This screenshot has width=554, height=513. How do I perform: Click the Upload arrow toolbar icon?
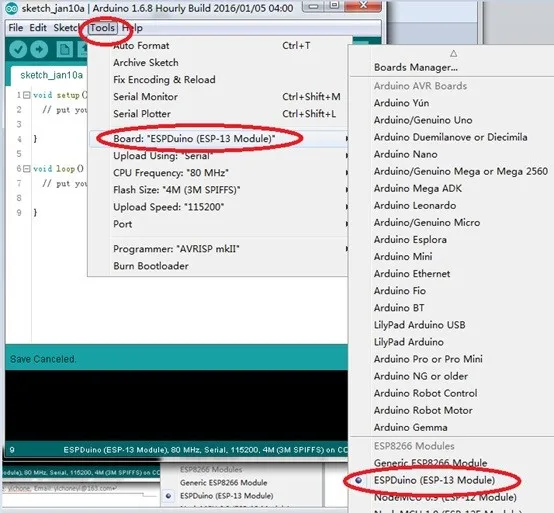click(39, 49)
